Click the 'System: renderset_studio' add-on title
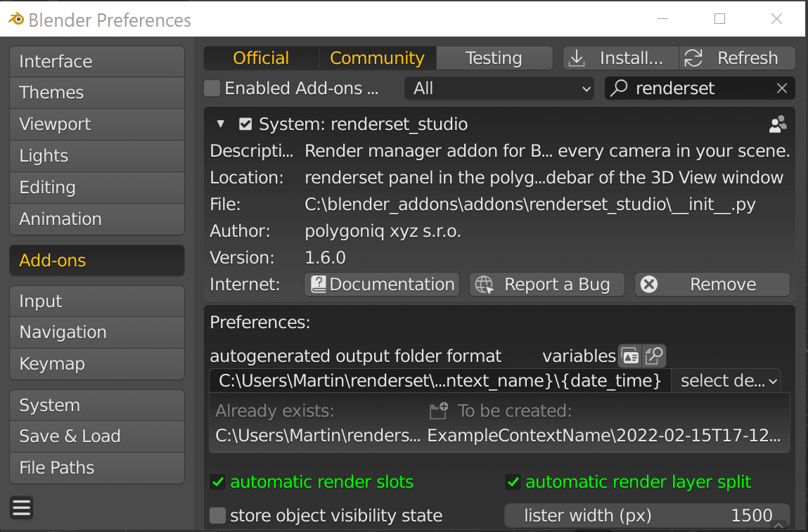 pos(364,124)
